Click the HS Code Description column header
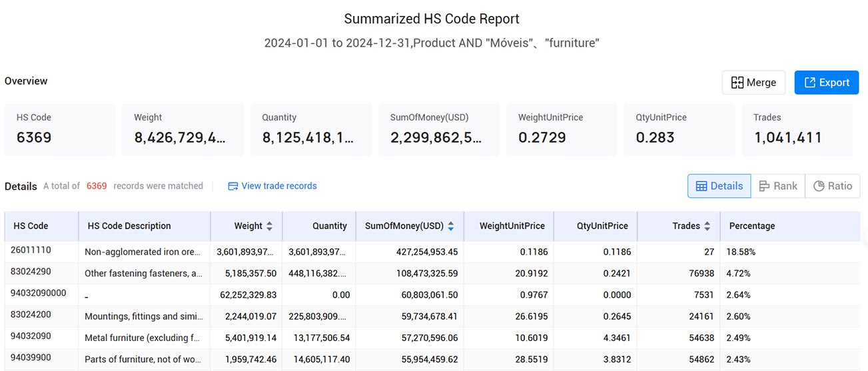 point(144,226)
